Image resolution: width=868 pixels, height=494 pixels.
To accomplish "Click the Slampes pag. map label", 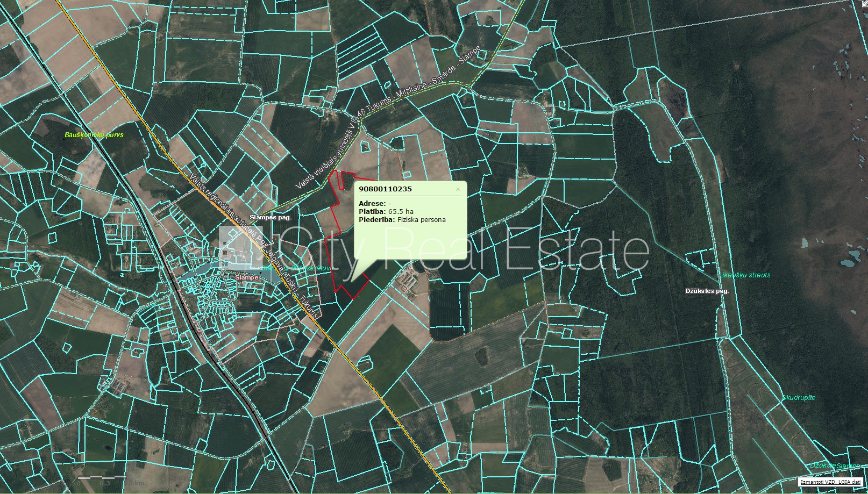I will 270,217.
